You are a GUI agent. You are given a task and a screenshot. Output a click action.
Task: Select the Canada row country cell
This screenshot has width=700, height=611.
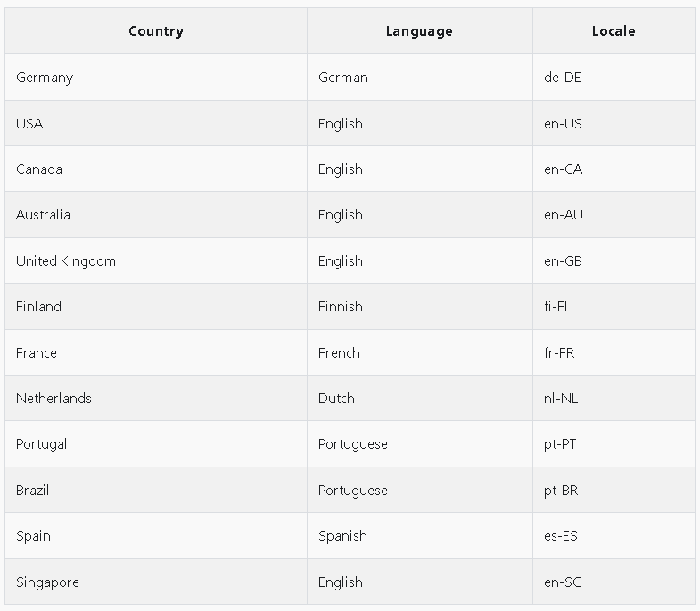point(39,169)
